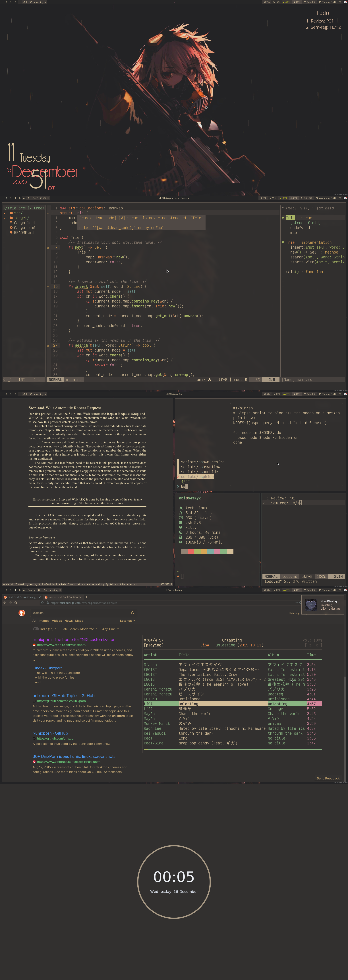Switch to Images search tab
Viewport: 348px width, 980px height.
pos(44,620)
